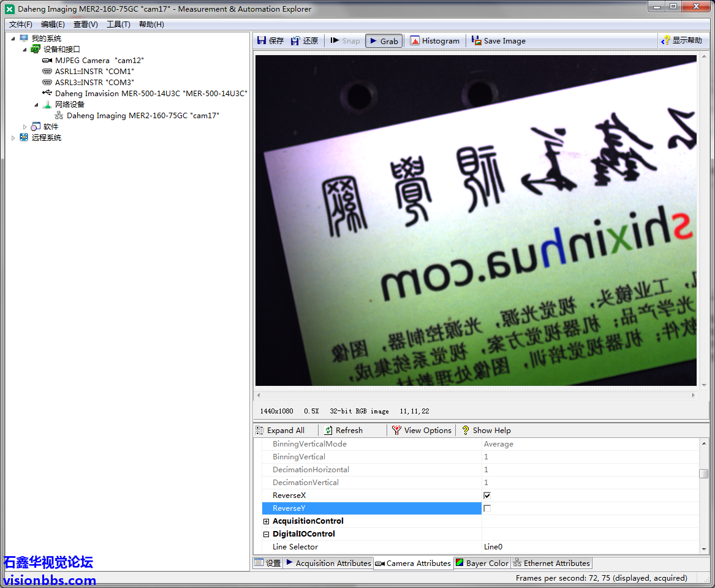The width and height of the screenshot is (715, 588).
Task: Expand the 软件 tree node
Action: point(25,127)
